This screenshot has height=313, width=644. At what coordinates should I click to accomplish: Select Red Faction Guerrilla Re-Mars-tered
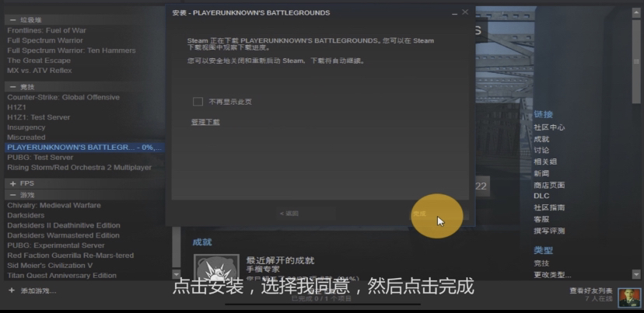[x=70, y=256]
